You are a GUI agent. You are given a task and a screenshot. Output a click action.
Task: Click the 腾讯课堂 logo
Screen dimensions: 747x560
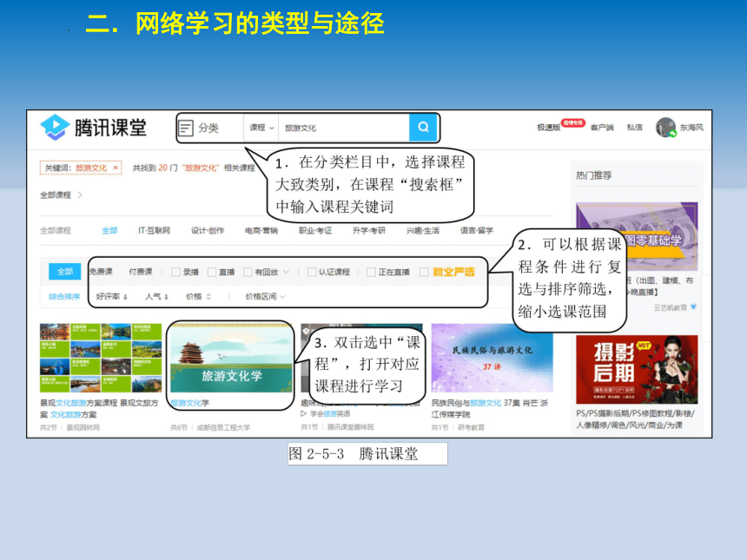pos(94,128)
